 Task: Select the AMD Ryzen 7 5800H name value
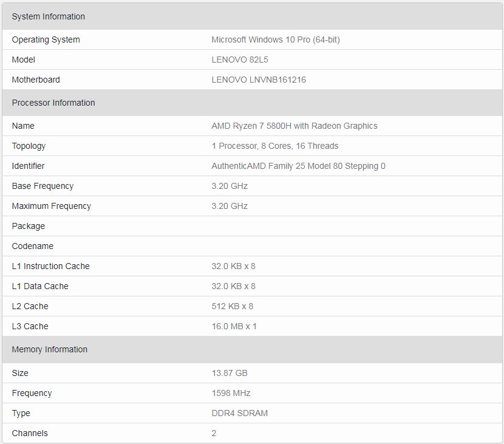pyautogui.click(x=295, y=126)
